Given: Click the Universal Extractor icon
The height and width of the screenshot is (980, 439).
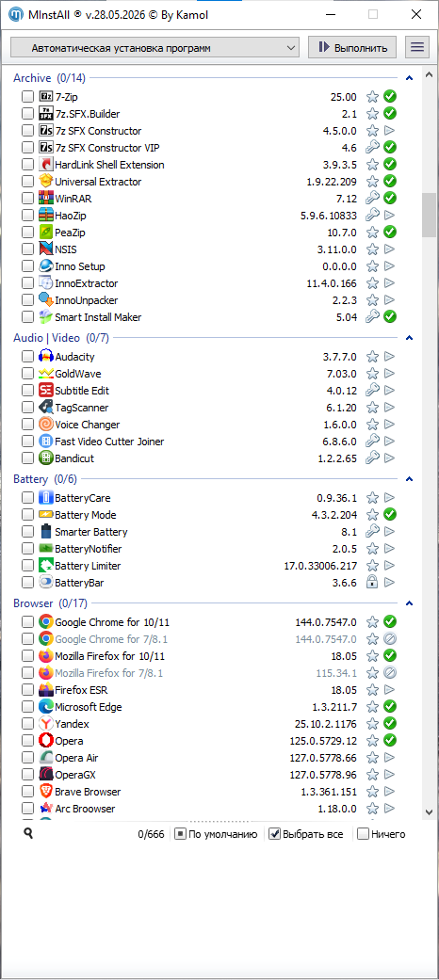Looking at the screenshot, I should [45, 182].
